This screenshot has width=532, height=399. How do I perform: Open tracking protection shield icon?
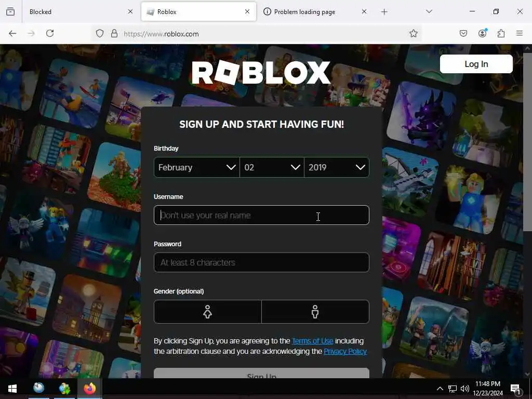pyautogui.click(x=99, y=33)
